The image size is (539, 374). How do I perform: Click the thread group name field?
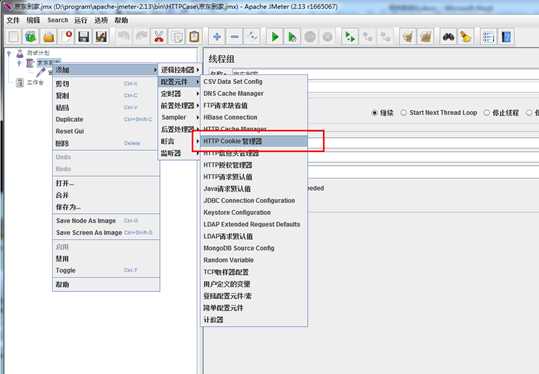(x=385, y=74)
